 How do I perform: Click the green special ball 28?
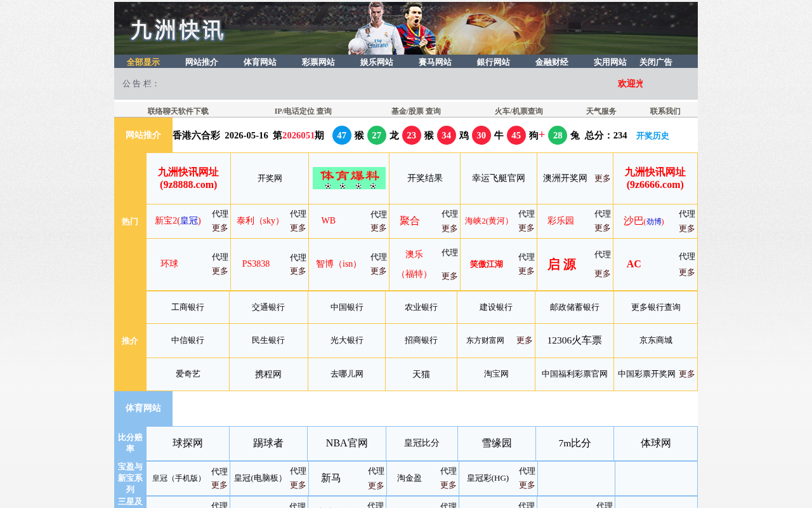coord(558,135)
